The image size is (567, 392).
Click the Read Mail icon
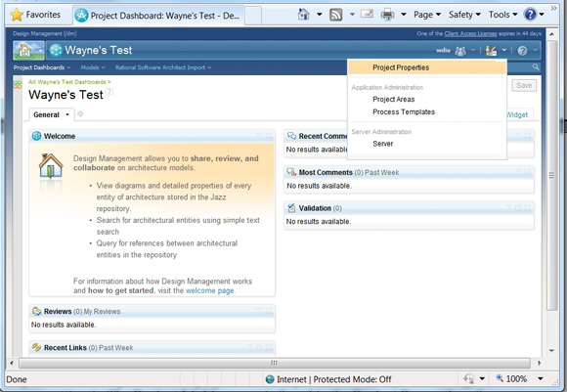[x=367, y=14]
